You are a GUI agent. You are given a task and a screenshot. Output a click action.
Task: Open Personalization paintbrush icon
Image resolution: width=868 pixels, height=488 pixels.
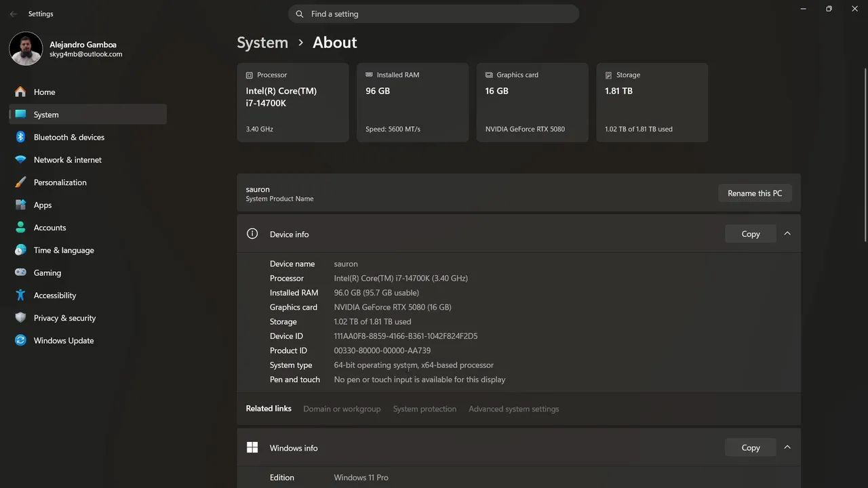click(20, 182)
